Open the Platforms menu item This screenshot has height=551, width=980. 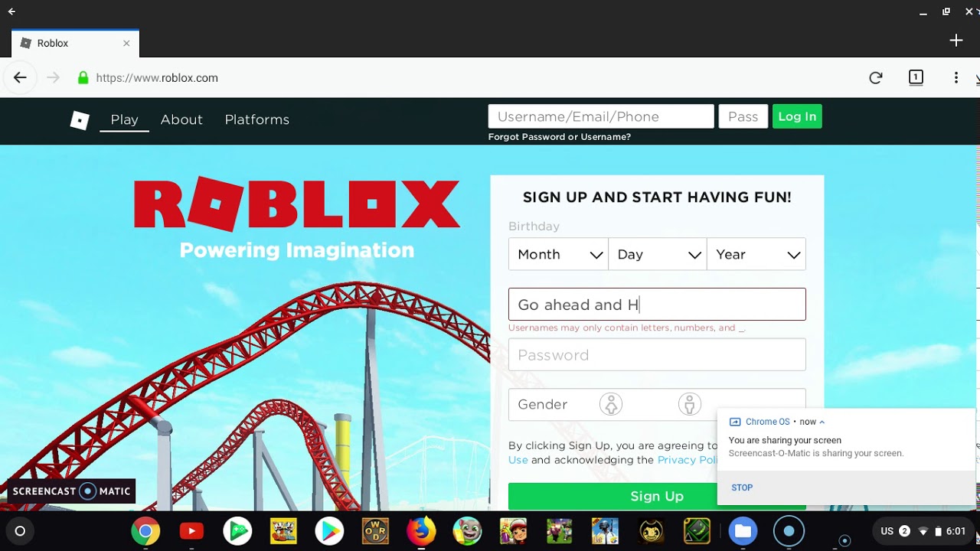coord(257,119)
